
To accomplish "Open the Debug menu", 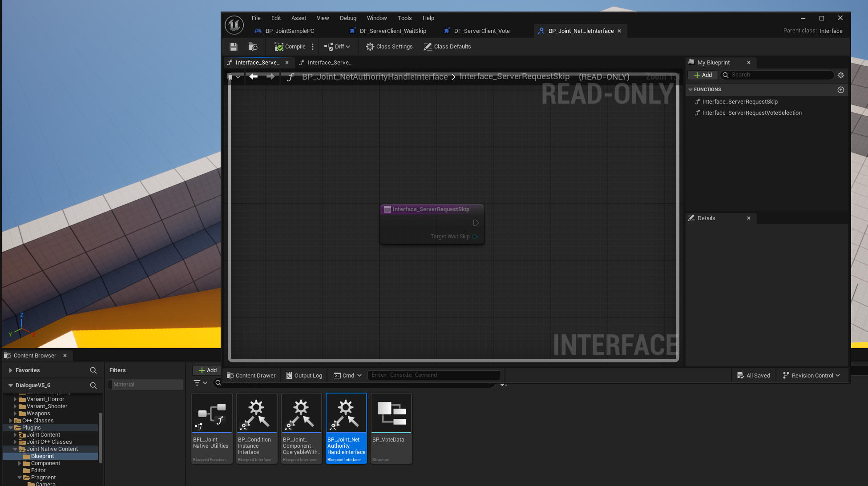I will [x=348, y=18].
